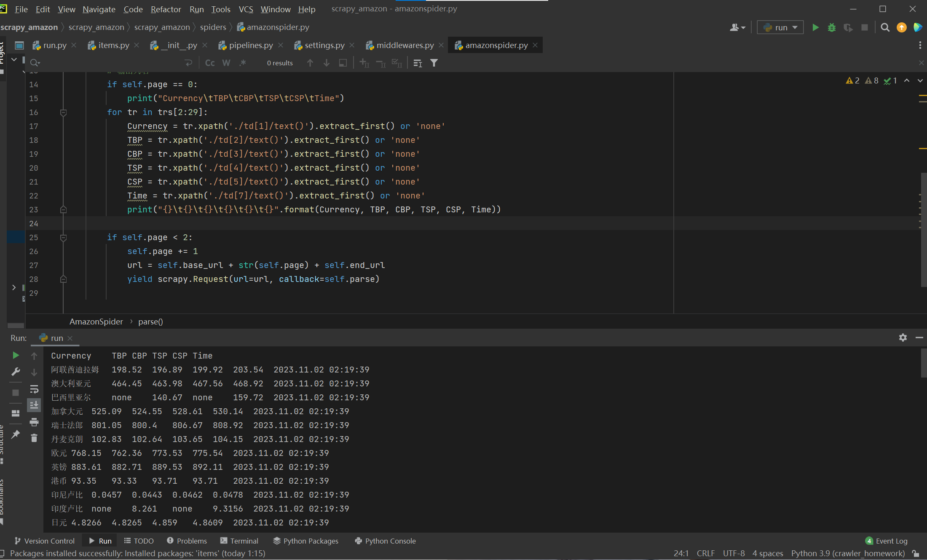Click scrapy_amazon root in breadcrumb
This screenshot has width=927, height=560.
29,27
